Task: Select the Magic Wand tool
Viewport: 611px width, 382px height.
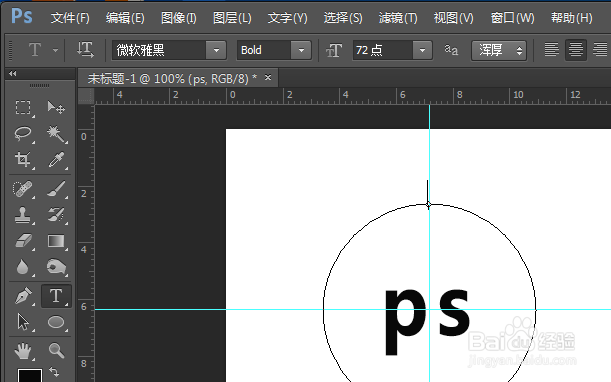Action: (x=56, y=133)
